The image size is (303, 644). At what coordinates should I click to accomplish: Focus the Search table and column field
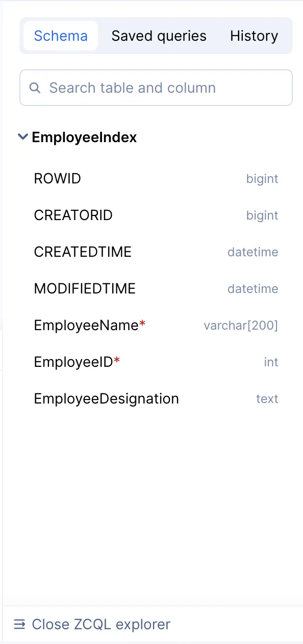click(156, 88)
